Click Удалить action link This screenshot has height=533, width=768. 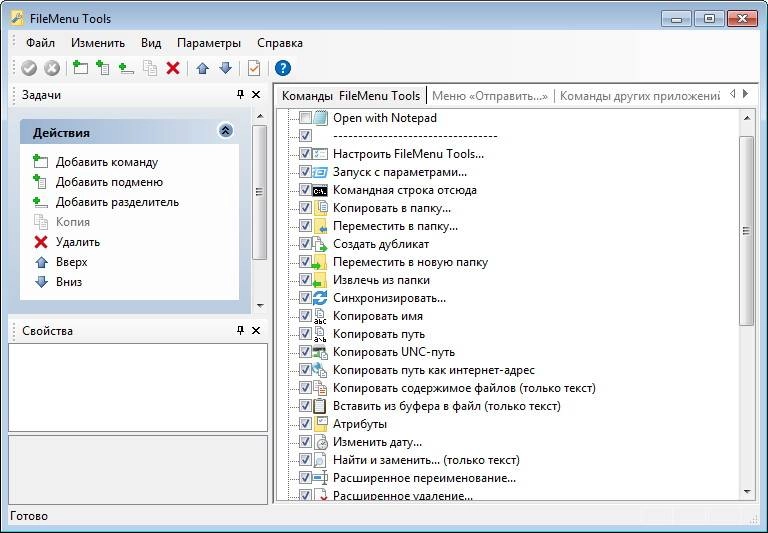click(x=78, y=242)
